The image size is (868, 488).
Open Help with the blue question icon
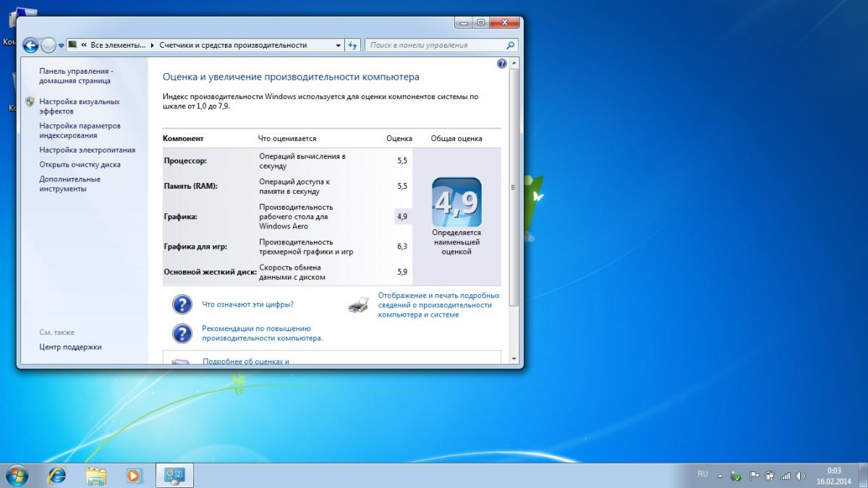click(x=502, y=64)
